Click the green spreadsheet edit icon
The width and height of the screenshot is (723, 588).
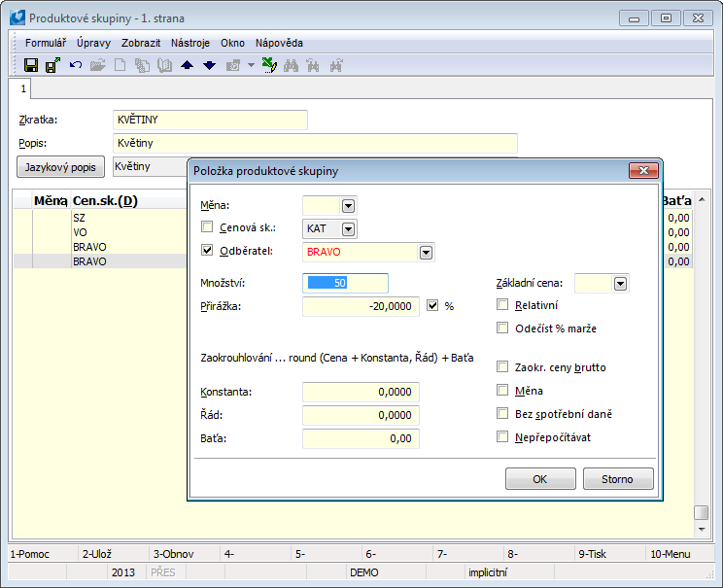coord(270,65)
